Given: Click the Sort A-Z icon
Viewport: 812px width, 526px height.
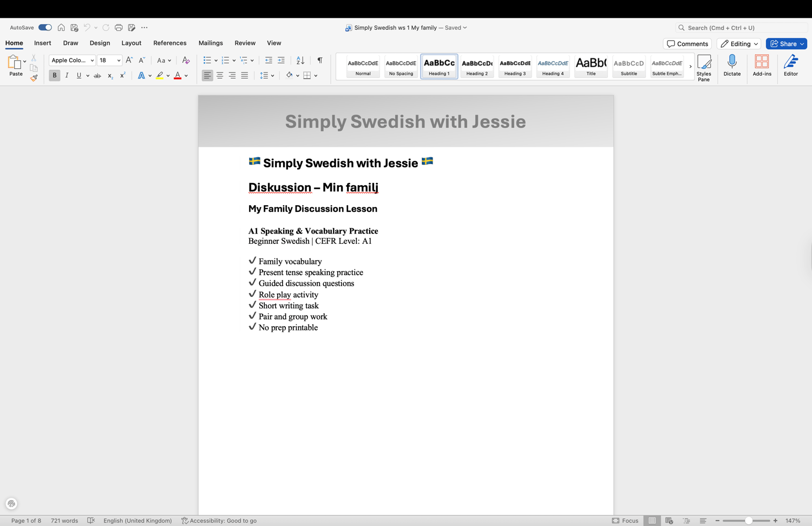Looking at the screenshot, I should tap(300, 60).
